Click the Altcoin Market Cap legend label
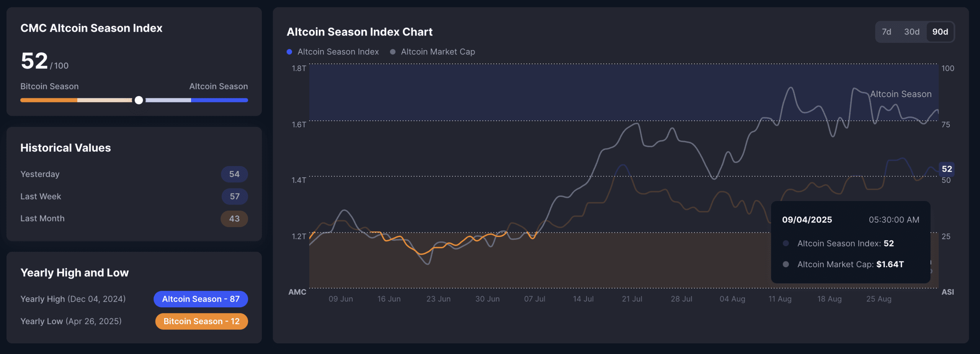 (x=438, y=52)
